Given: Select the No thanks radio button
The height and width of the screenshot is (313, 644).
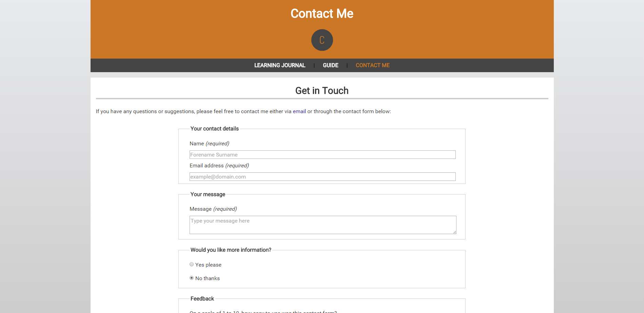Looking at the screenshot, I should (x=192, y=278).
